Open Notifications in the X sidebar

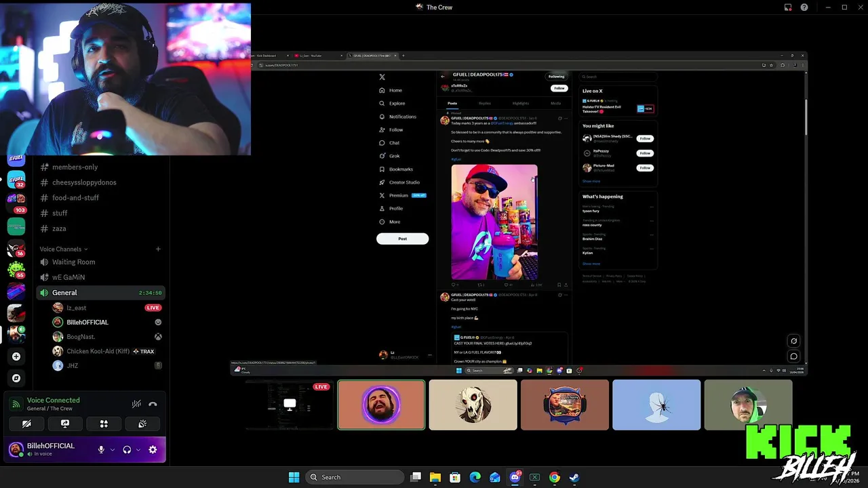point(398,117)
